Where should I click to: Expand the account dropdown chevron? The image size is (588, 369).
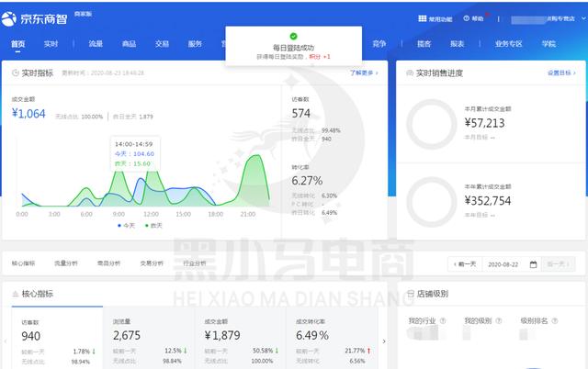point(583,18)
